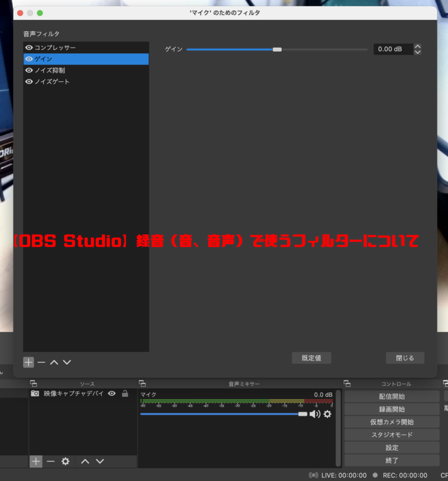Move selected filter up in filter list
Image resolution: width=448 pixels, height=481 pixels.
(54, 362)
